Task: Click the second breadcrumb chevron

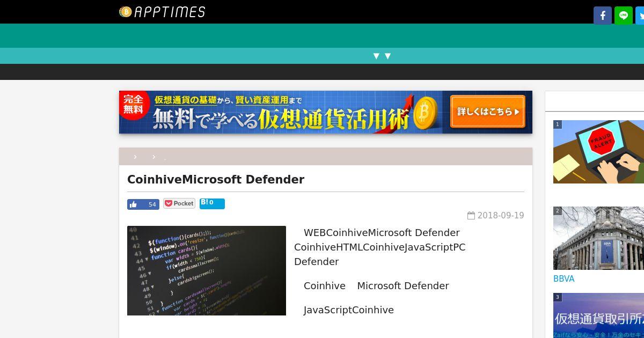Action: coord(153,157)
